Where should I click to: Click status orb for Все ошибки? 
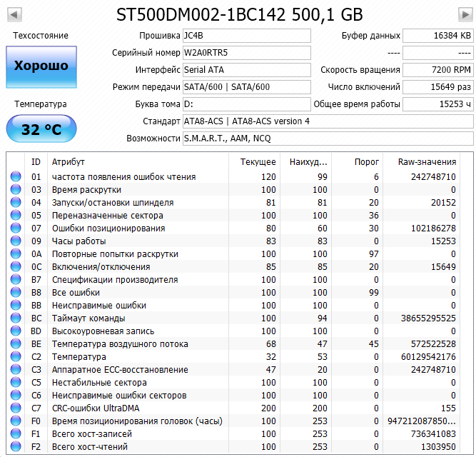[16, 292]
